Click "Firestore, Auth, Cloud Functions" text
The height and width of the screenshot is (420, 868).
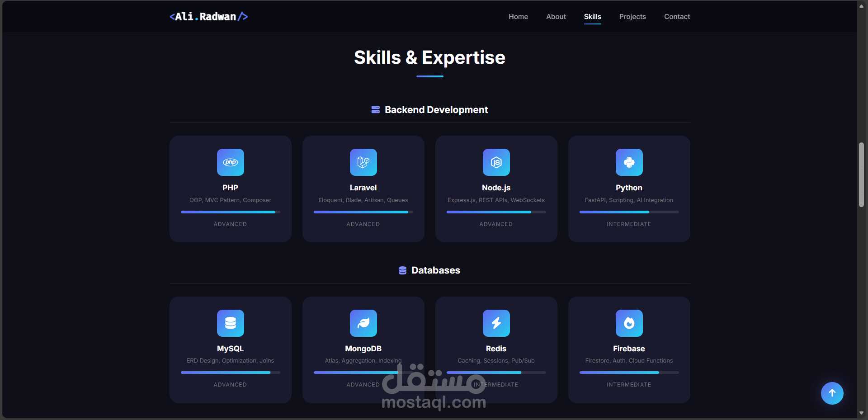tap(629, 360)
